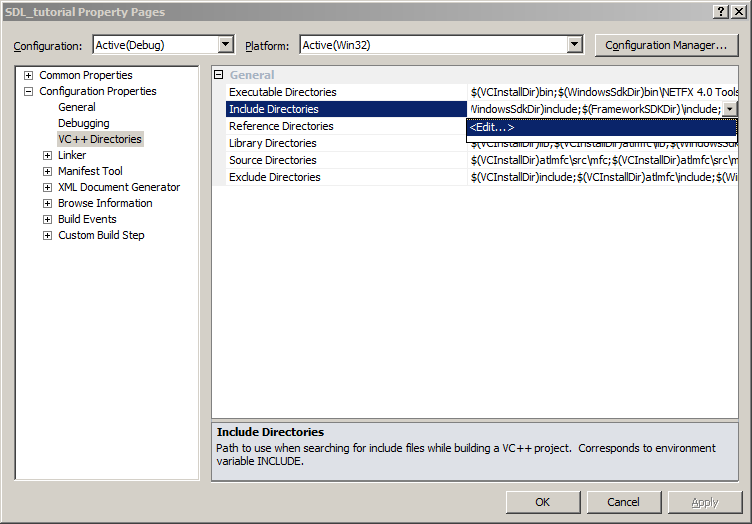Click the Active(Debug) configuration text
Image resolution: width=752 pixels, height=524 pixels.
[x=130, y=45]
